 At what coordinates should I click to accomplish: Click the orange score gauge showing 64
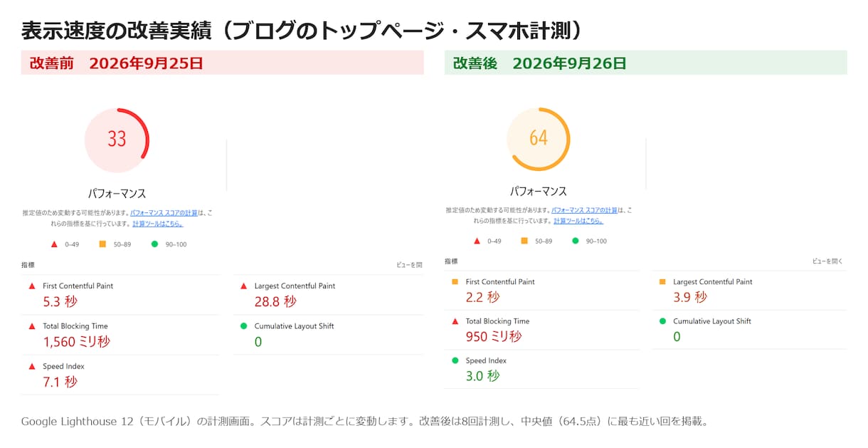(x=539, y=139)
